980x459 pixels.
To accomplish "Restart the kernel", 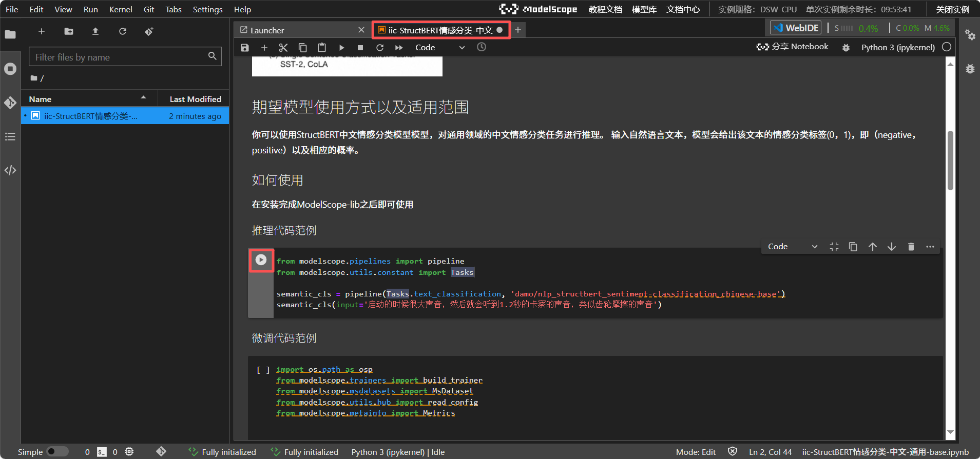I will coord(380,48).
